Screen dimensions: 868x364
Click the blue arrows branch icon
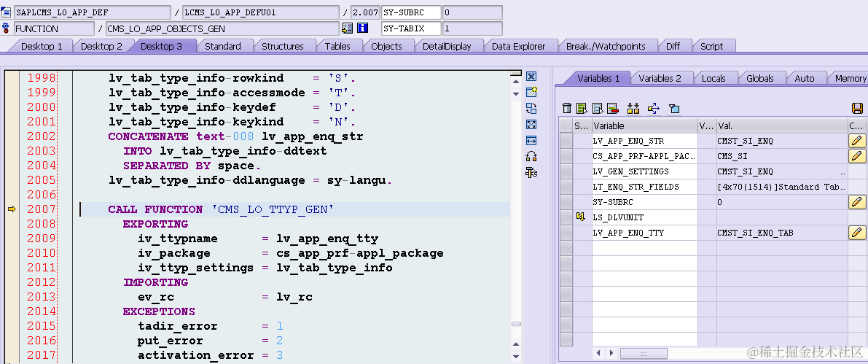pyautogui.click(x=654, y=109)
